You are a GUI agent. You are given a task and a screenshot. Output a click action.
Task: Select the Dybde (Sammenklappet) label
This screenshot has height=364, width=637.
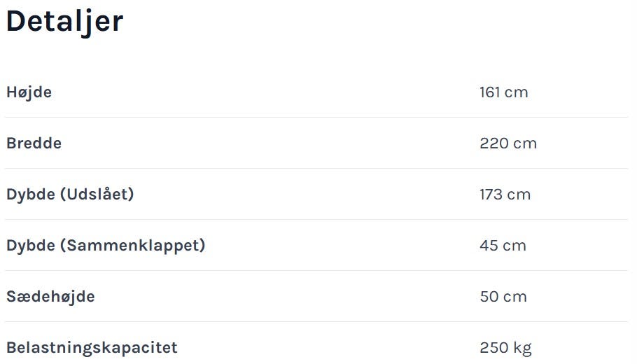coord(106,245)
